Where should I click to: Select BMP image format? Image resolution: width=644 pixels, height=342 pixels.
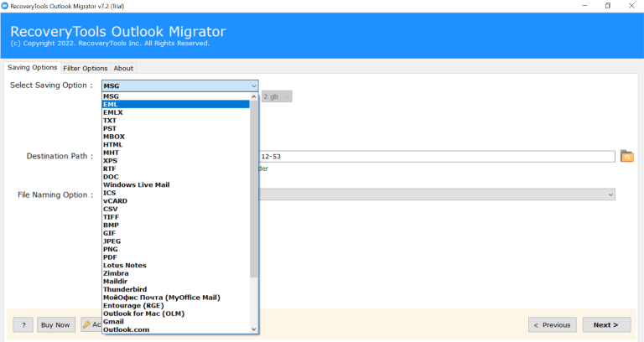tap(176, 225)
